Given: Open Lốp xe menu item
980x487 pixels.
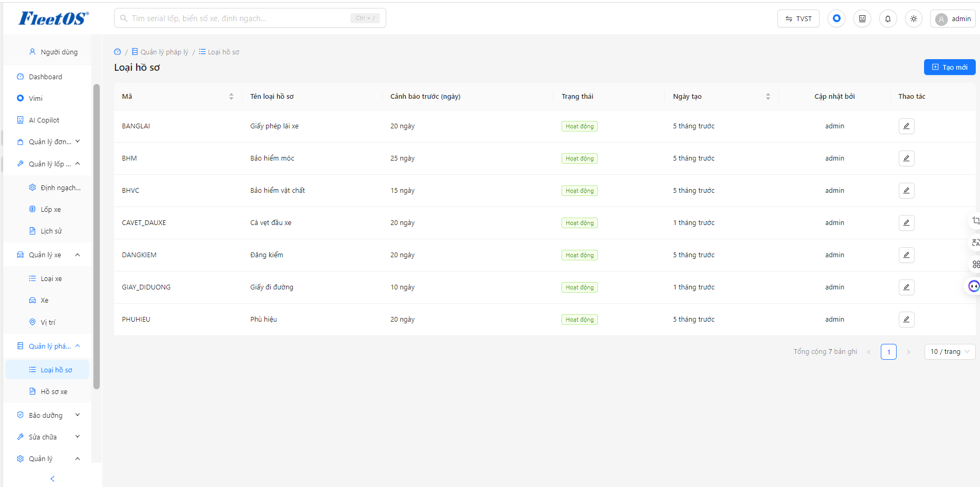Looking at the screenshot, I should pos(47,209).
